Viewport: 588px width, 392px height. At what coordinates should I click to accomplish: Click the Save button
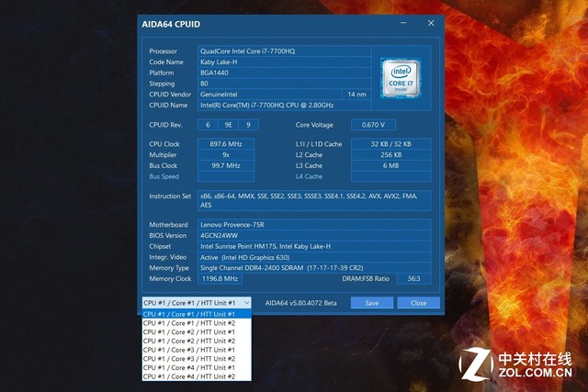coord(372,303)
